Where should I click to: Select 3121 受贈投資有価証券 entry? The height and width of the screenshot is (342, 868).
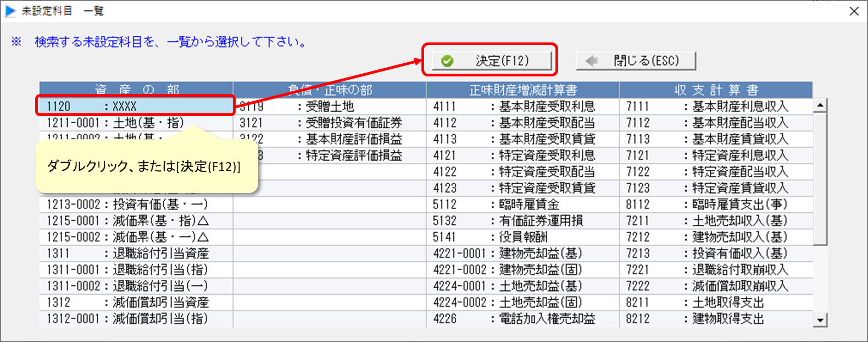click(329, 123)
